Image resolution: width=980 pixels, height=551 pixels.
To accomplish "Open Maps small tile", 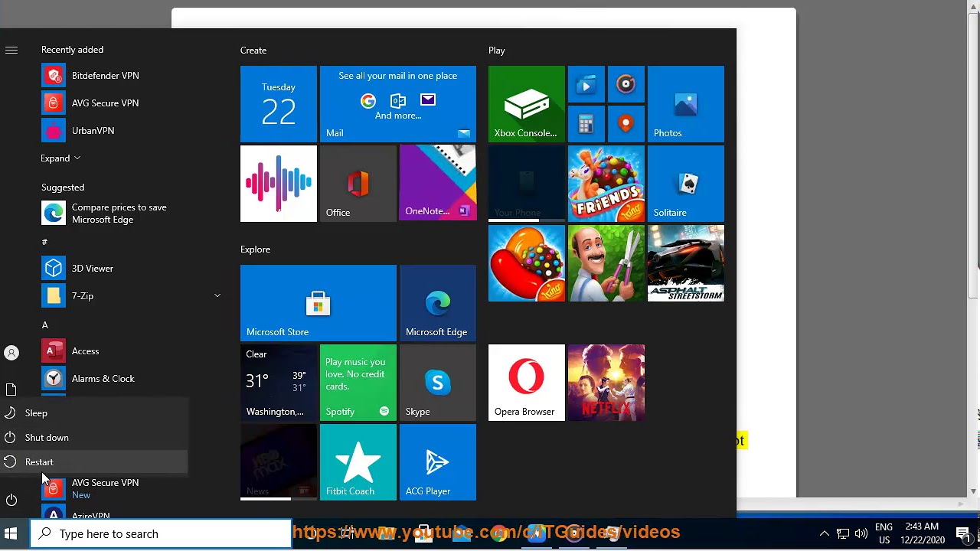I will [x=626, y=124].
